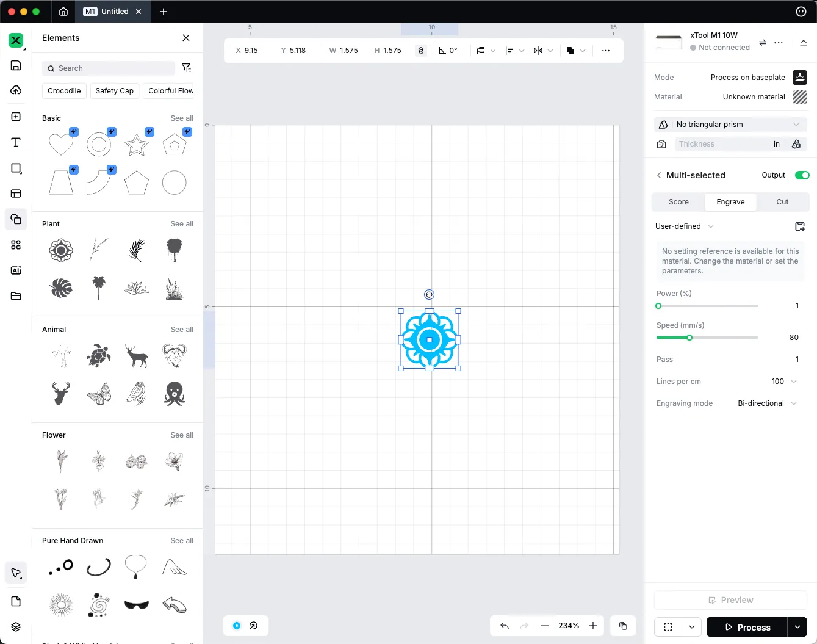Click See all next to Plant
817x644 pixels.
click(x=182, y=224)
